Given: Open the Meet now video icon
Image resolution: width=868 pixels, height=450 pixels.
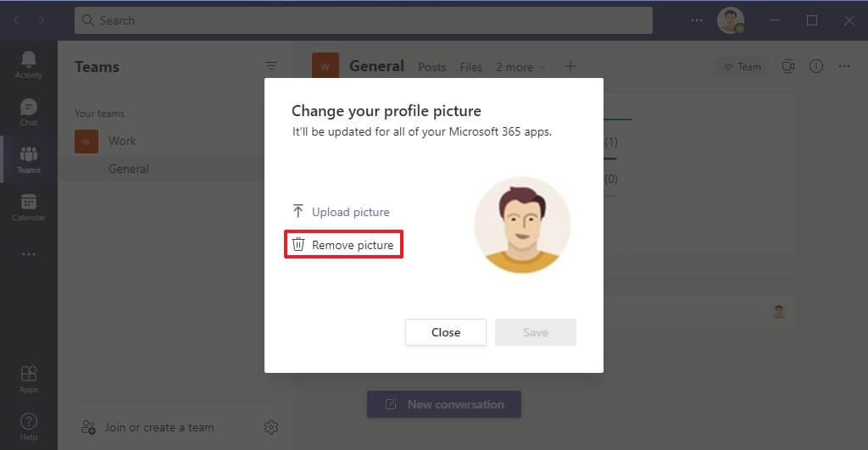Looking at the screenshot, I should click(x=788, y=66).
